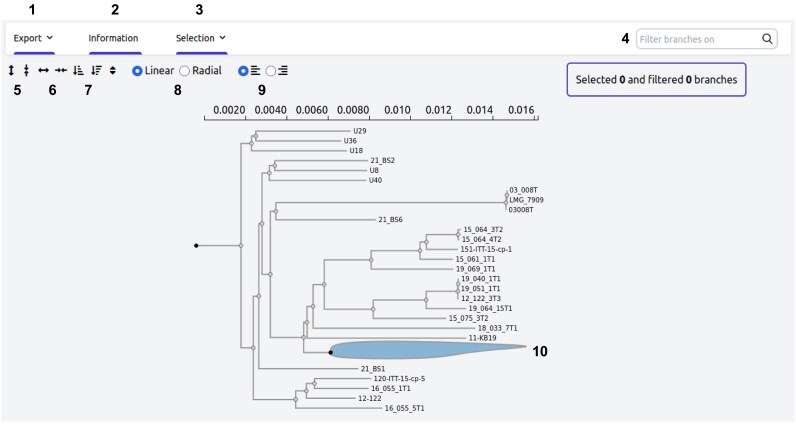Select the Linear layout radio button

click(x=137, y=71)
